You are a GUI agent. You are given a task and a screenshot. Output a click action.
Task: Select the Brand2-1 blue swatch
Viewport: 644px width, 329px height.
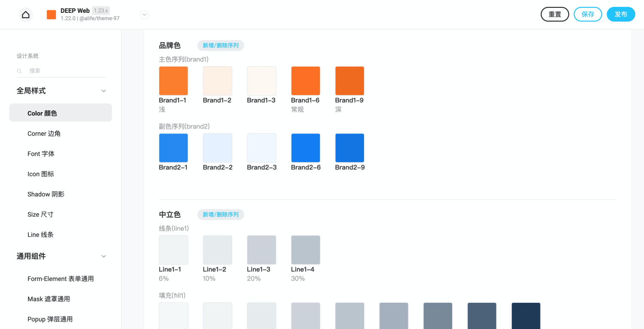coord(173,148)
